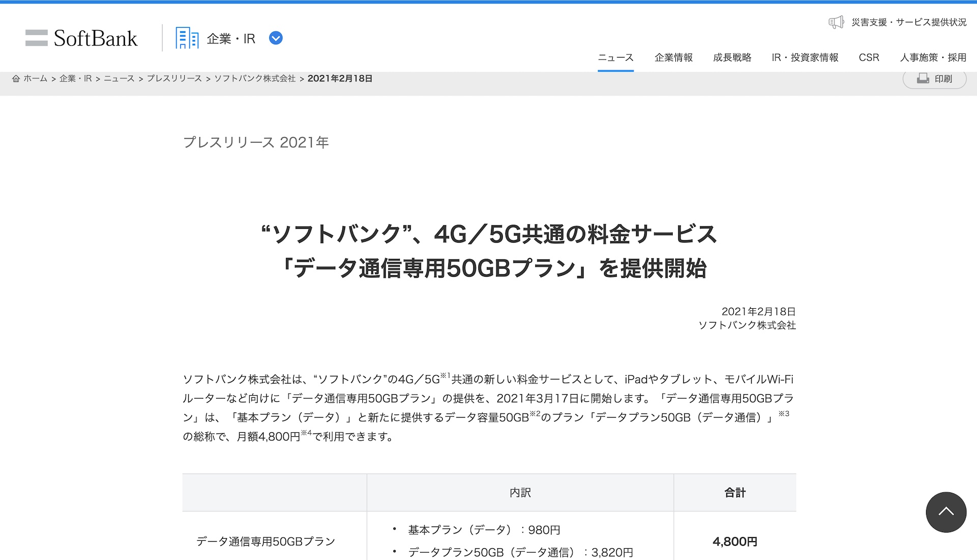Click the 合計 table header
Viewport: 977px width, 560px height.
click(735, 492)
